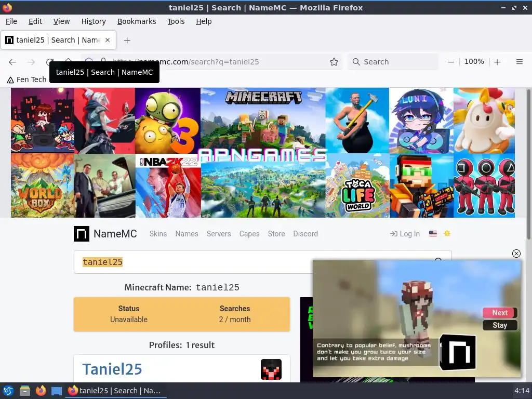Click the Pixel Gun character thumbnail
Viewport: 532px width, 399px height.
[x=421, y=185]
